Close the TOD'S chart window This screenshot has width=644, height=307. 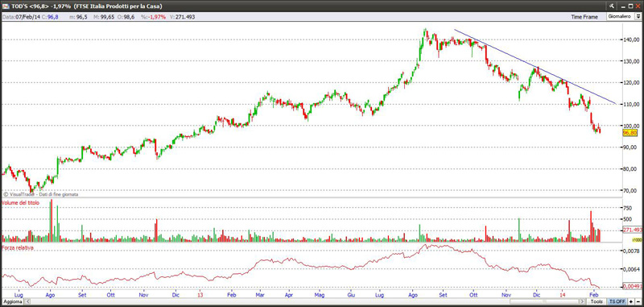tap(638, 6)
